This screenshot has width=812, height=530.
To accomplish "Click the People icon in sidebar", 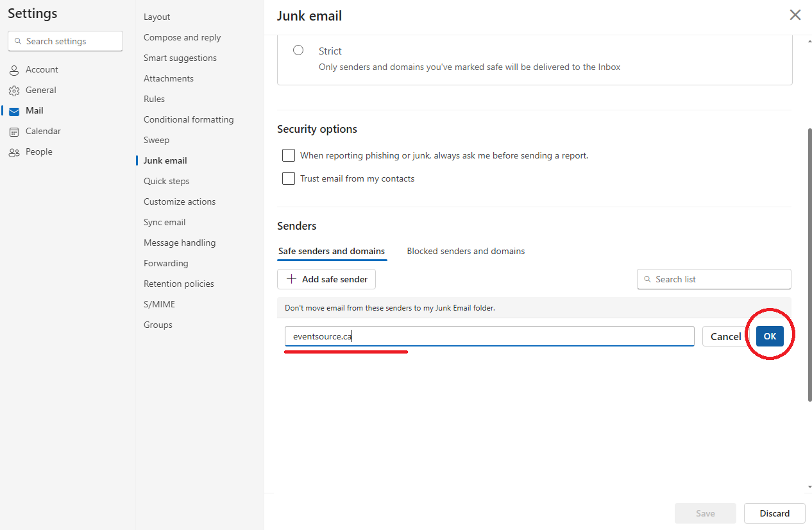I will [x=14, y=152].
